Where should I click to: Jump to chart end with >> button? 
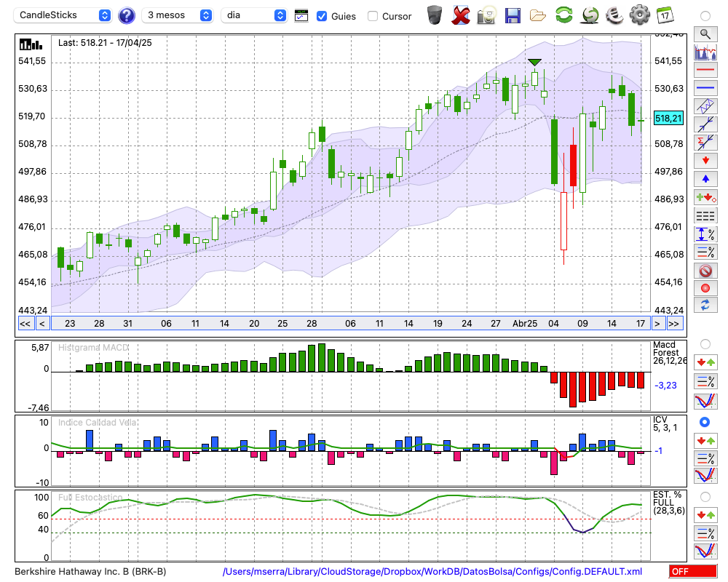(x=674, y=324)
